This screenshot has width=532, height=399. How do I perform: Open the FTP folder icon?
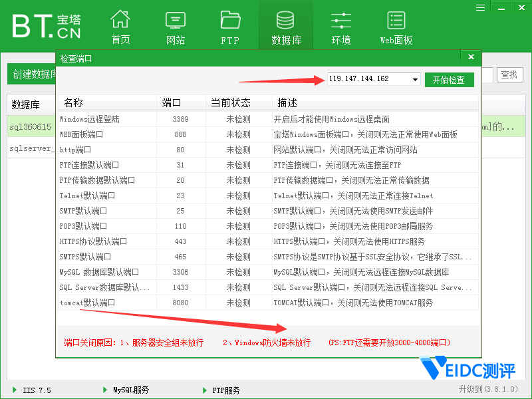230,27
